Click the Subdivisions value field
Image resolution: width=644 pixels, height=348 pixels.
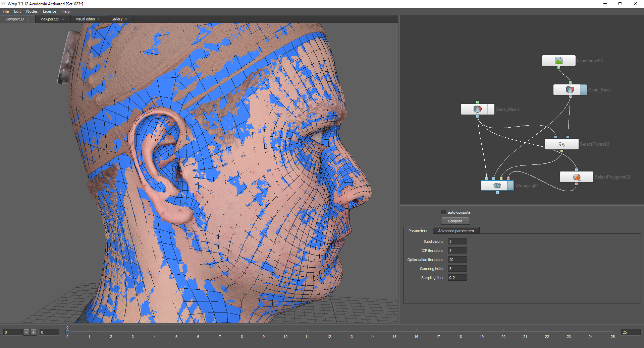click(x=457, y=241)
